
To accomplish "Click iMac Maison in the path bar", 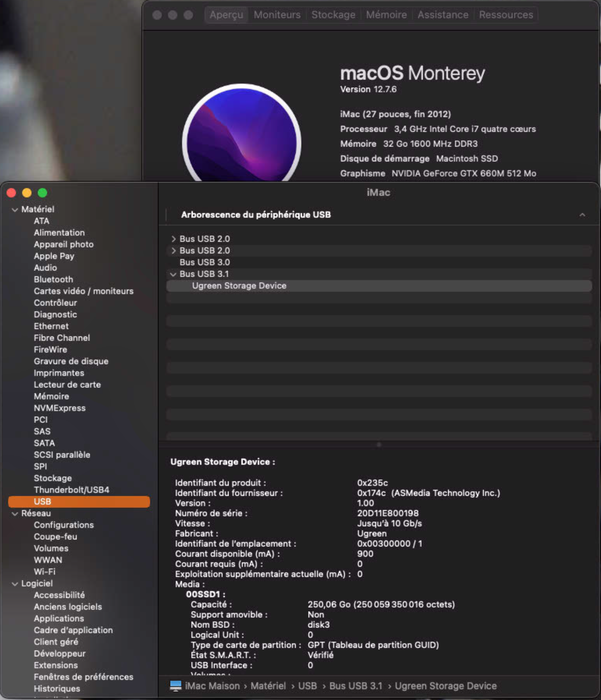I will click(212, 686).
